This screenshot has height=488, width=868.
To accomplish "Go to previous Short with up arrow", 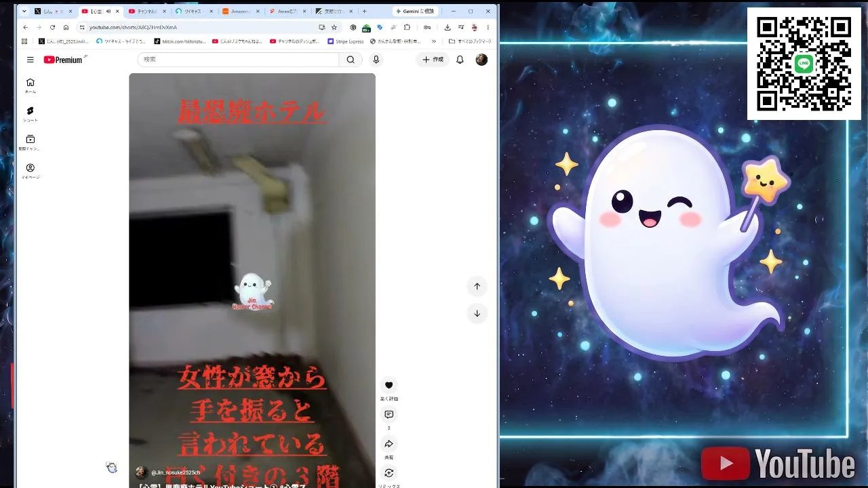I will 477,286.
